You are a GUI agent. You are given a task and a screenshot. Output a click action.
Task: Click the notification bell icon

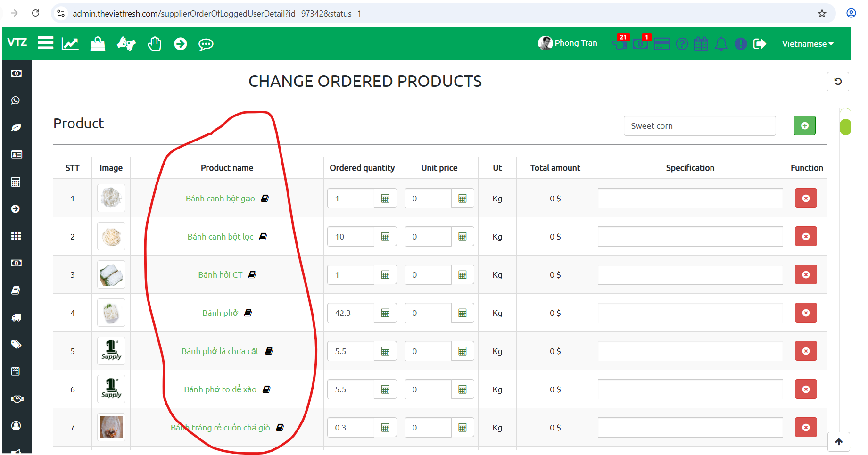pos(721,44)
